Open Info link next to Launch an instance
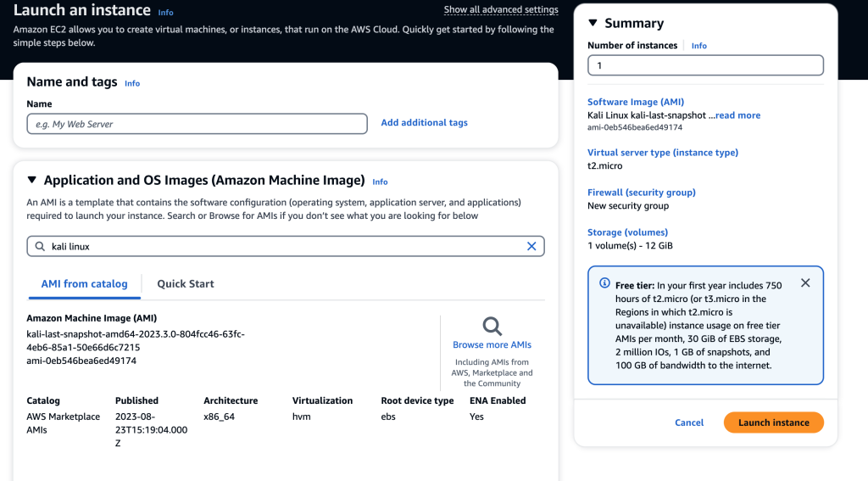The image size is (868, 481). pyautogui.click(x=165, y=12)
